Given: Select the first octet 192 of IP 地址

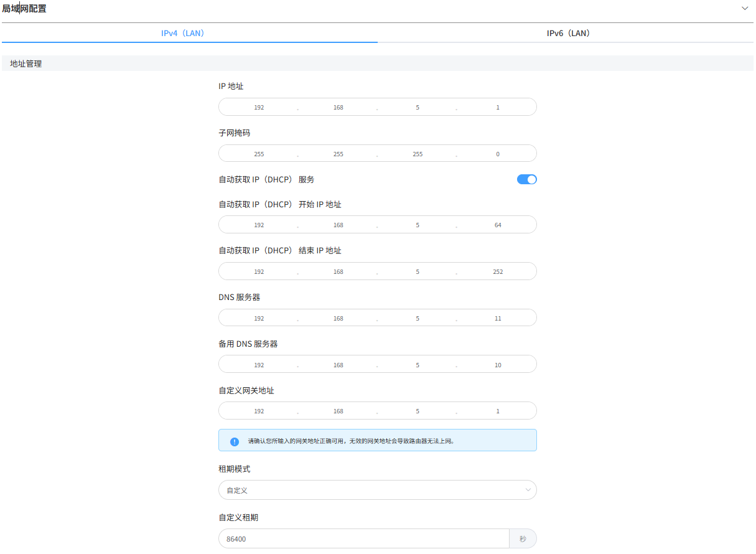Looking at the screenshot, I should tap(259, 106).
